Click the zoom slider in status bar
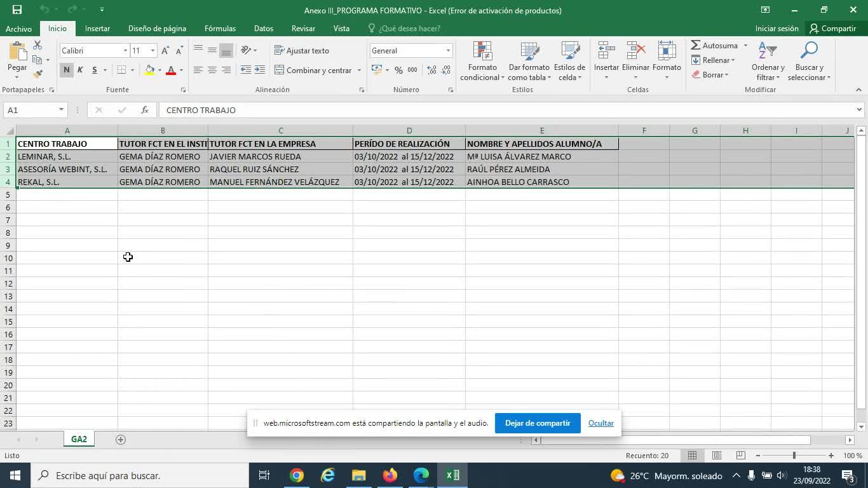Screen dimensions: 868x488 point(794,456)
